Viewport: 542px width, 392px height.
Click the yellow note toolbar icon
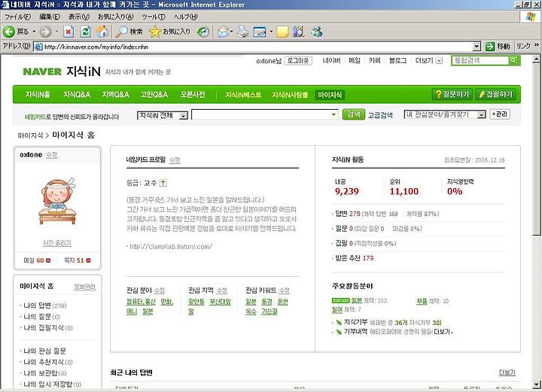[x=282, y=32]
